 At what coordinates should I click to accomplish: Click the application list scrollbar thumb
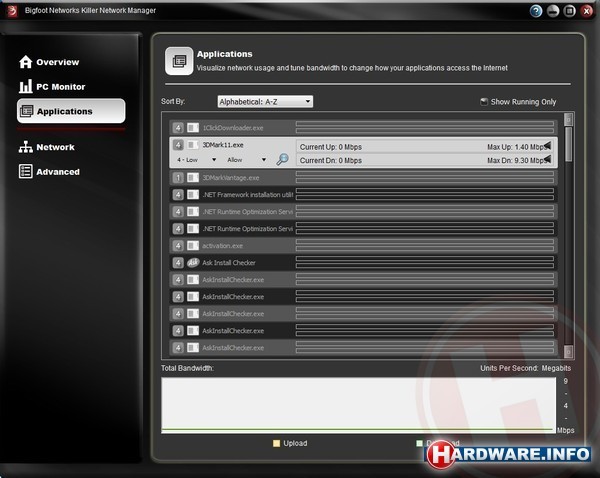point(569,144)
